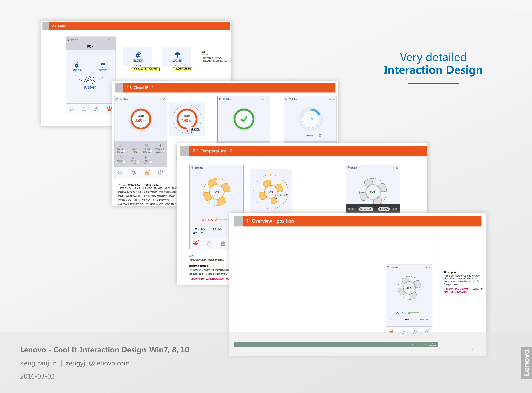Viewport: 532px width, 393px height.
Task: Toggle 注册表垃圾 229.2 MB checkbox
Action: click(x=164, y=151)
